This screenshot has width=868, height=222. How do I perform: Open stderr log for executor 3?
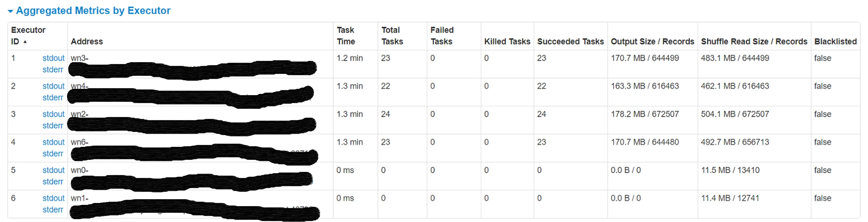click(x=53, y=126)
